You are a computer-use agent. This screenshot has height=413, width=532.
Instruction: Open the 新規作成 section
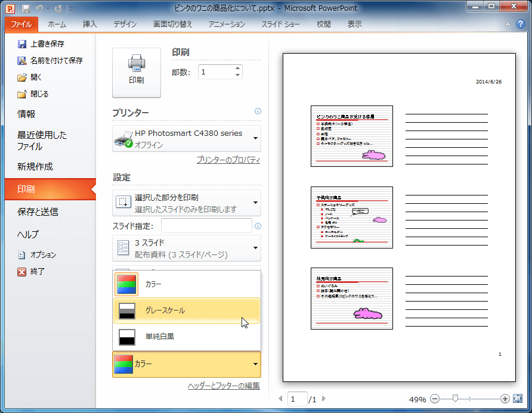(x=35, y=167)
